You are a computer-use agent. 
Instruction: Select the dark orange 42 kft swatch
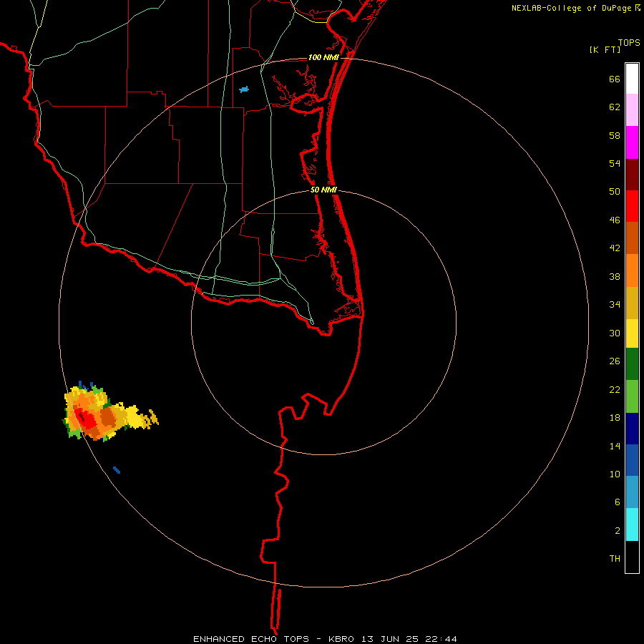(632, 238)
